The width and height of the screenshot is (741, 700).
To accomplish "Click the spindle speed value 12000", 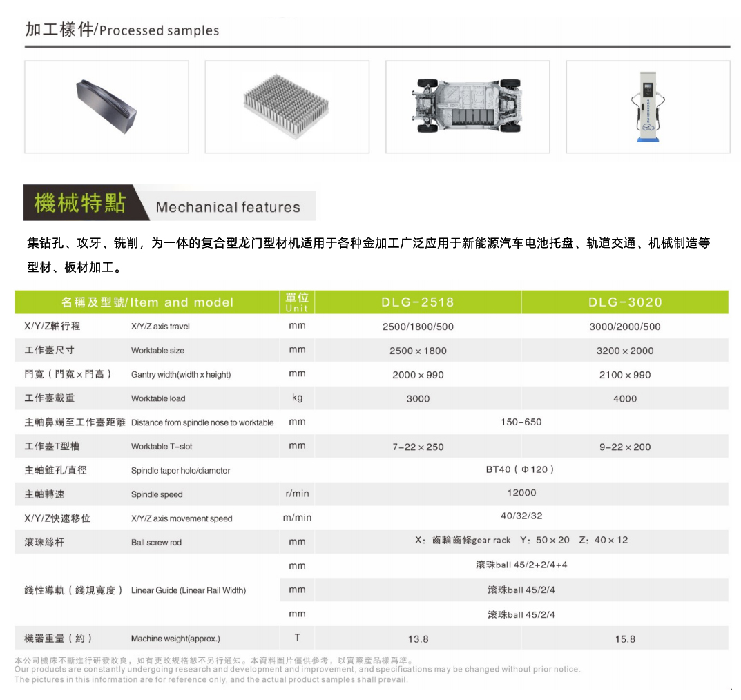I will tap(521, 493).
